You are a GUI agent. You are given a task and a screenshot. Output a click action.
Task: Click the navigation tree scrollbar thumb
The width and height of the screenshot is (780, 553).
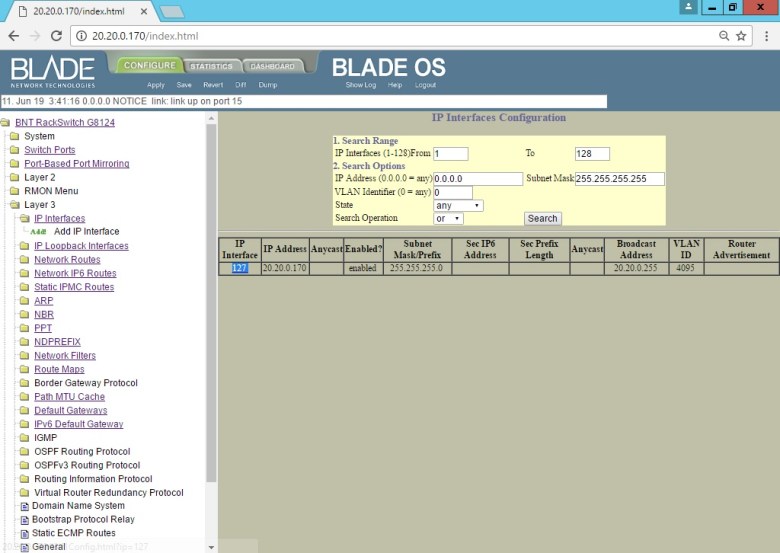pyautogui.click(x=211, y=302)
